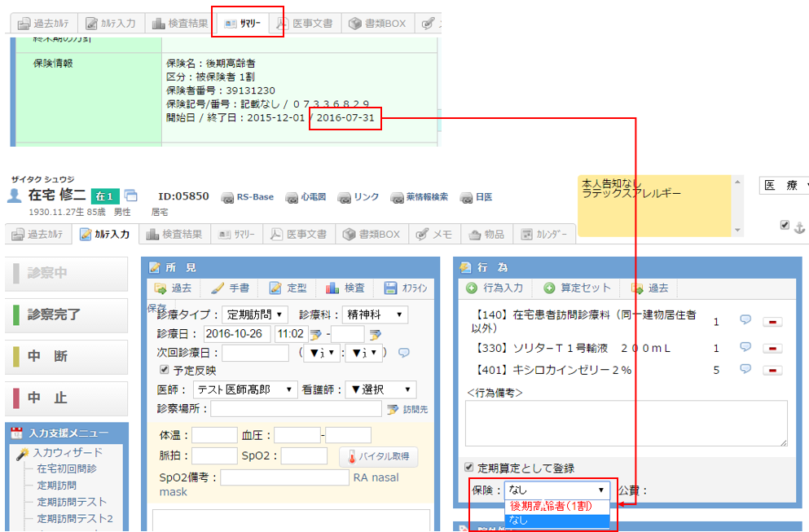Open the 診療科 dropdown showing 精神科
809x532 pixels.
click(x=375, y=314)
